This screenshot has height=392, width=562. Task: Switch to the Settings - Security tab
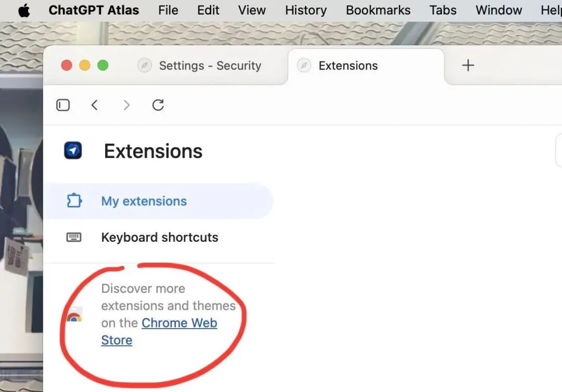pos(210,66)
